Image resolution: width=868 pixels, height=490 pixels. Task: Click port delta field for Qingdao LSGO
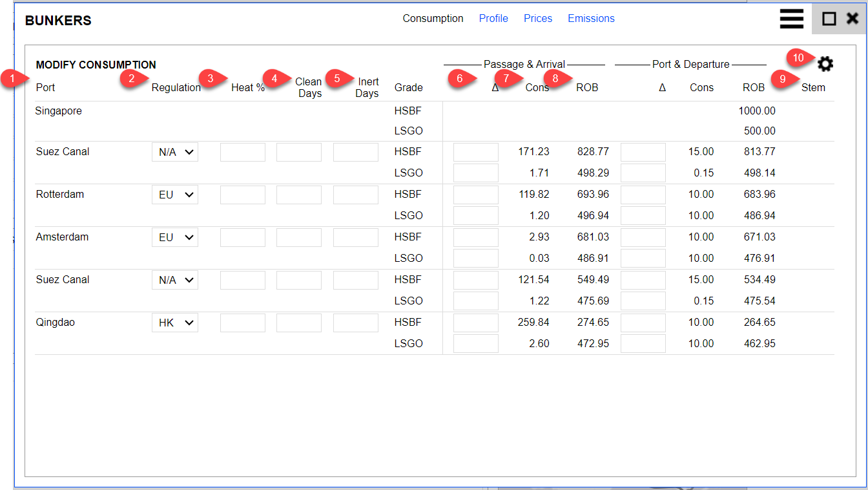click(x=643, y=344)
